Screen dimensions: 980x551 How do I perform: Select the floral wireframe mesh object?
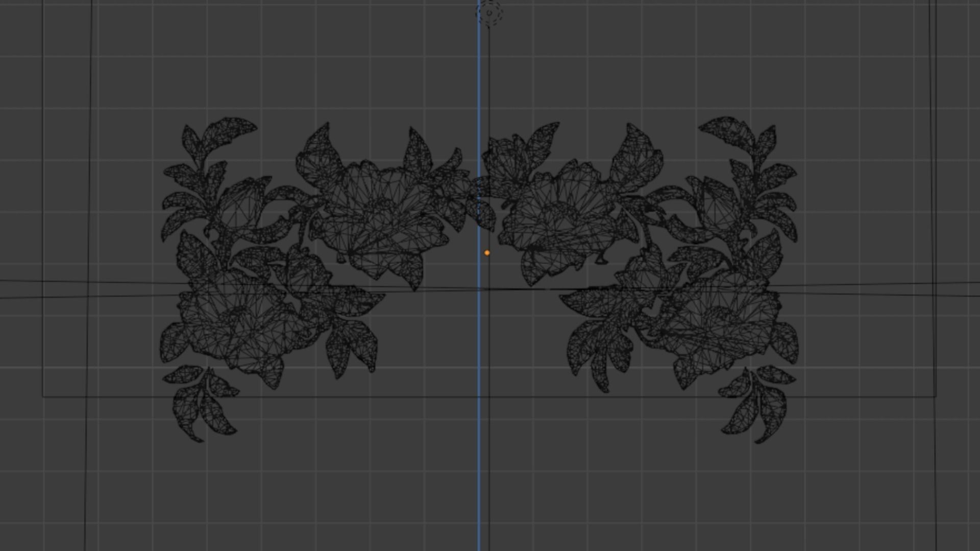point(479,280)
